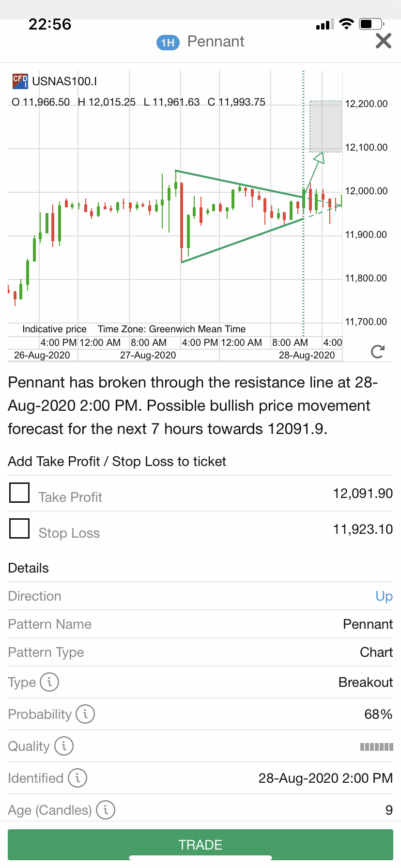Tap the Stop Loss value 11,923.10

click(363, 529)
